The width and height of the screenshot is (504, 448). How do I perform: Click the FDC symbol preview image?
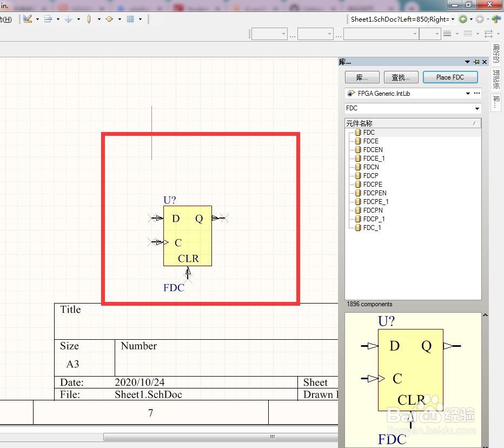pos(413,380)
